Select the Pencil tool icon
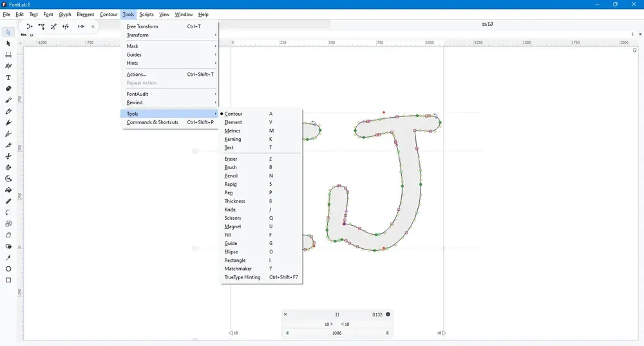This screenshot has height=346, width=644. coord(8,111)
